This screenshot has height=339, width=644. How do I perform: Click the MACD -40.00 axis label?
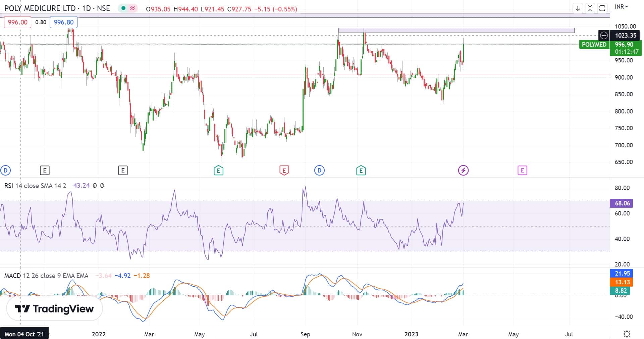pyautogui.click(x=624, y=317)
